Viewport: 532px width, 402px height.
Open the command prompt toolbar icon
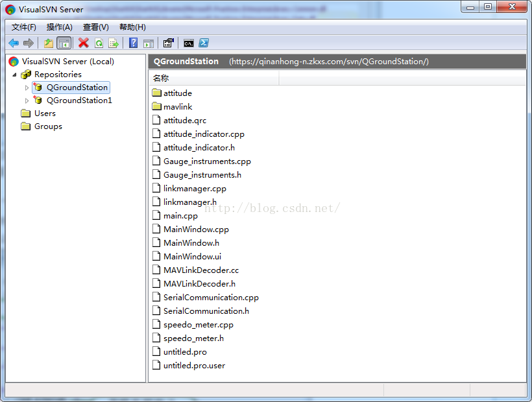click(x=189, y=43)
